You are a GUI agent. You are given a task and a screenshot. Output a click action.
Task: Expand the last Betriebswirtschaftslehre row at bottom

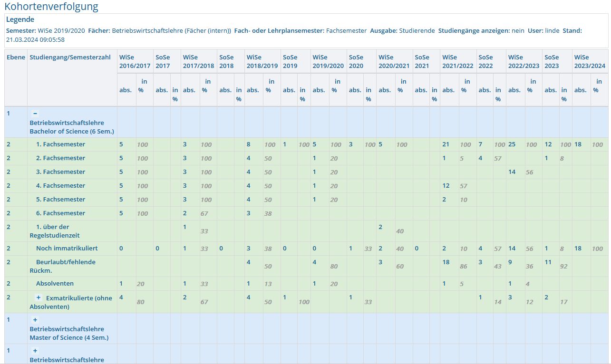(x=35, y=351)
